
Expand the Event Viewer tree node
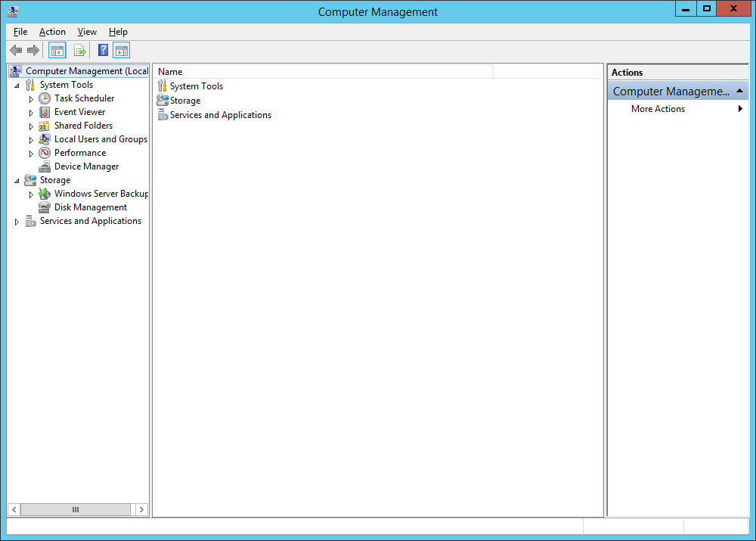[x=31, y=113]
